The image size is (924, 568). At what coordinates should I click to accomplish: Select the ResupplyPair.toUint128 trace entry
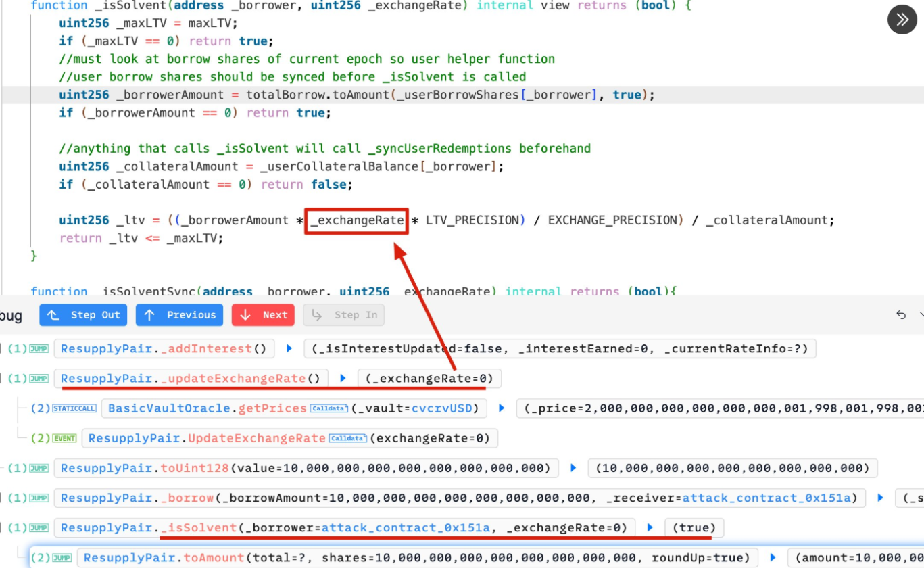(x=306, y=468)
